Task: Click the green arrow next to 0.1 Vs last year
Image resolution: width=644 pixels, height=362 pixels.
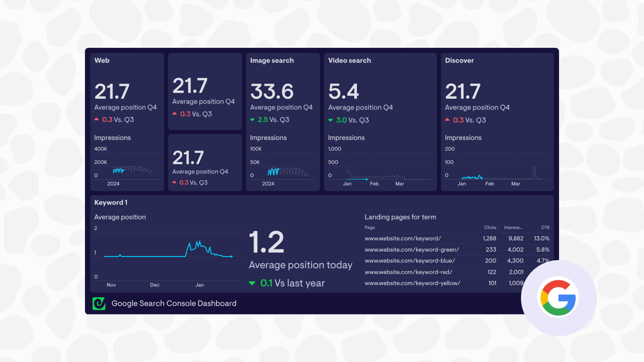Action: [x=253, y=282]
